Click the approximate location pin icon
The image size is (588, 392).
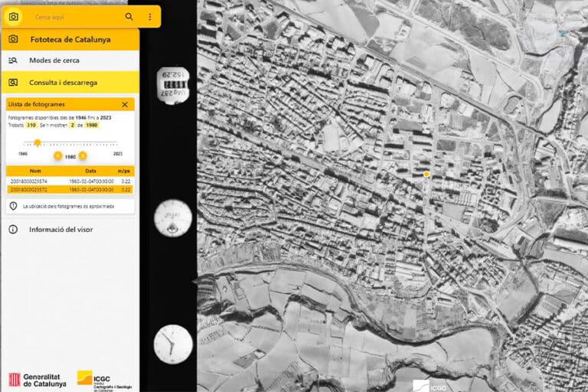coord(14,206)
